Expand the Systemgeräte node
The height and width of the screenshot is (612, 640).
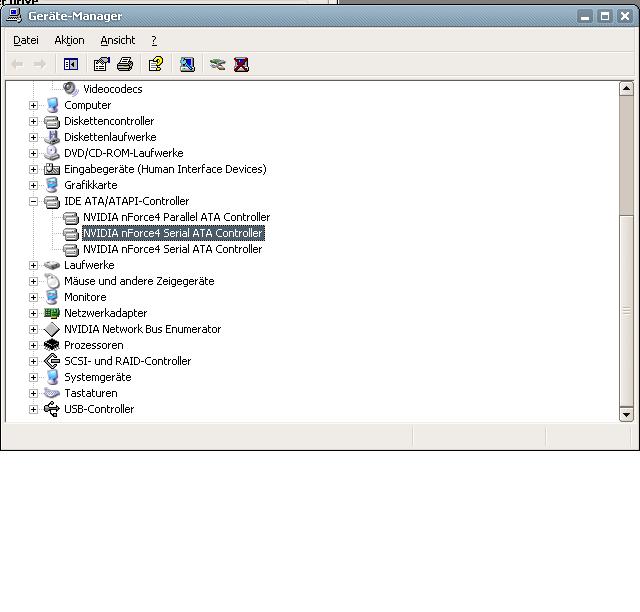[x=33, y=377]
